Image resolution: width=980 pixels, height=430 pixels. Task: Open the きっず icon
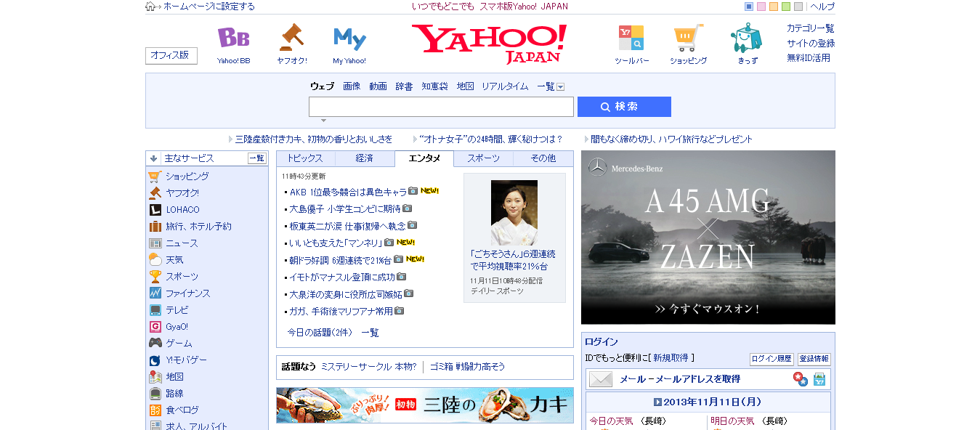[x=746, y=38]
